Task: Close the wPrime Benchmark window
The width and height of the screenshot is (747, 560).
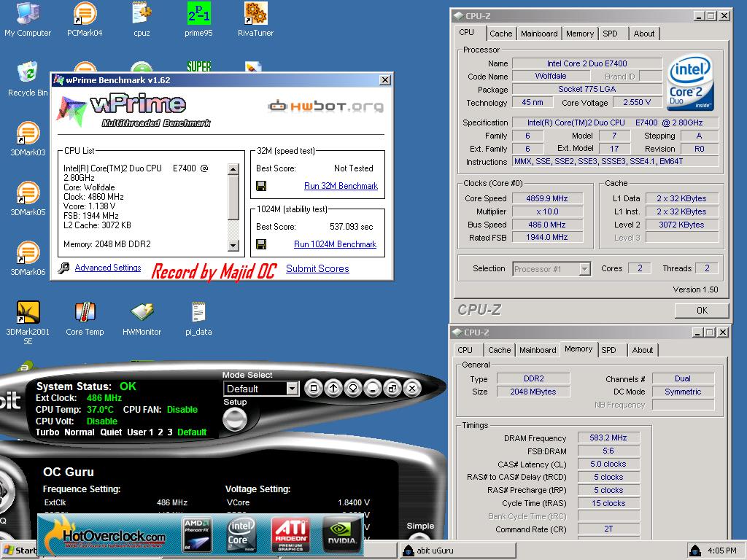Action: point(385,80)
